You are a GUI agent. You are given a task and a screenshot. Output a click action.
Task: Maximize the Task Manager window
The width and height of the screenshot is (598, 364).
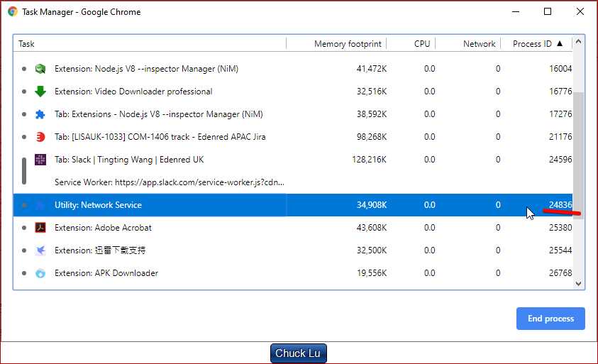click(547, 12)
